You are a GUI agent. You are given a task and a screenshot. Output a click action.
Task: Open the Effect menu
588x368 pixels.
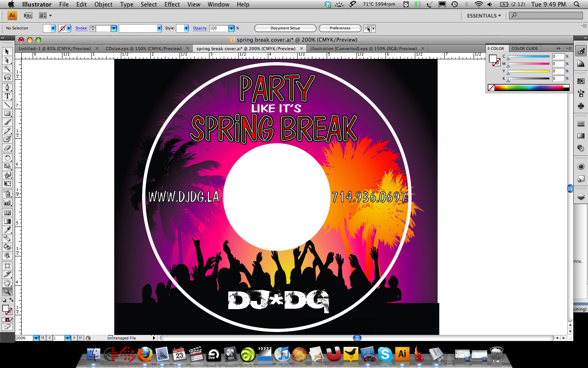click(x=172, y=4)
